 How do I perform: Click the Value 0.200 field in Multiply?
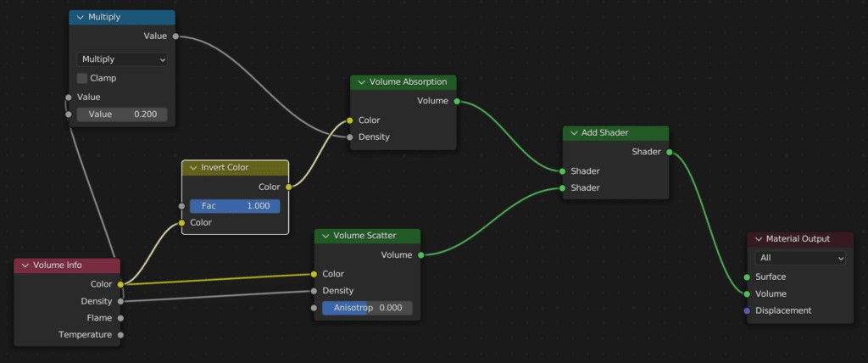pyautogui.click(x=122, y=114)
